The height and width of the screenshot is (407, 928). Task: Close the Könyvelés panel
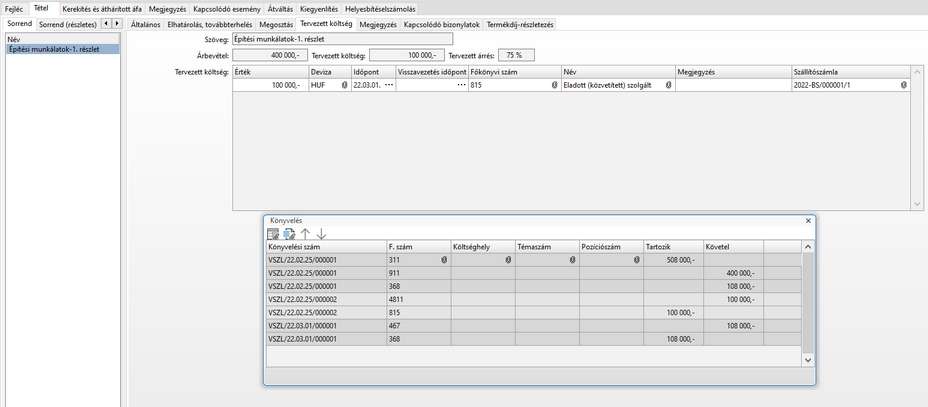pyautogui.click(x=808, y=220)
